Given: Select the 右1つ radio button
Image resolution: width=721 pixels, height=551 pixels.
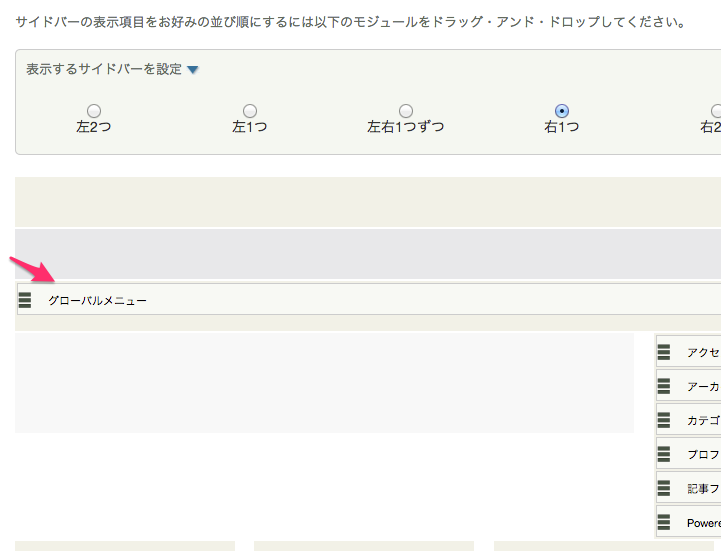Looking at the screenshot, I should pyautogui.click(x=561, y=111).
